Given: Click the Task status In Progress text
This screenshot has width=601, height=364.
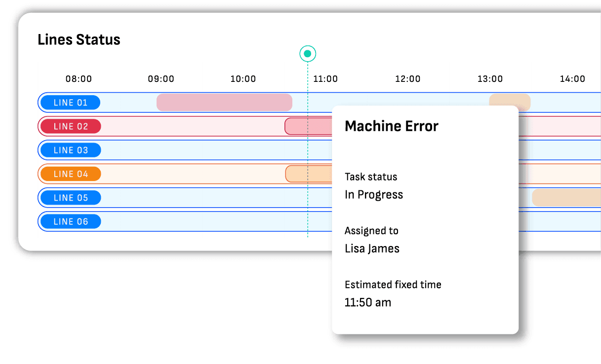Looking at the screenshot, I should point(373,194).
